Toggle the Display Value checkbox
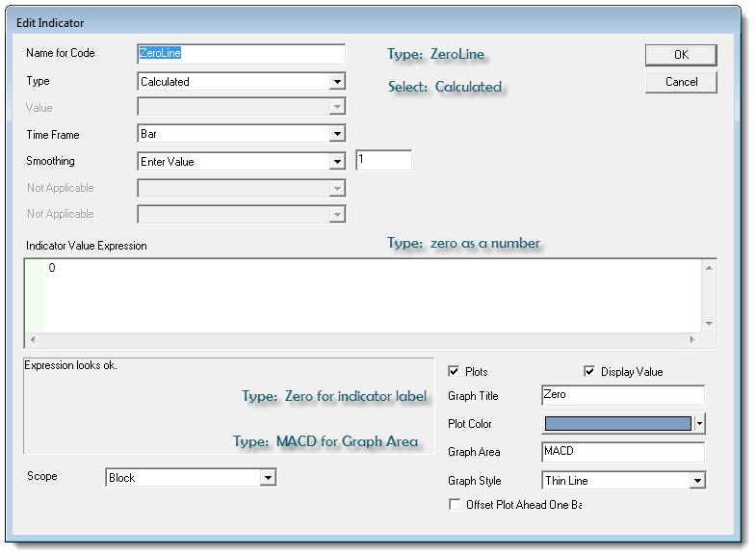This screenshot has height=557, width=756. [589, 372]
